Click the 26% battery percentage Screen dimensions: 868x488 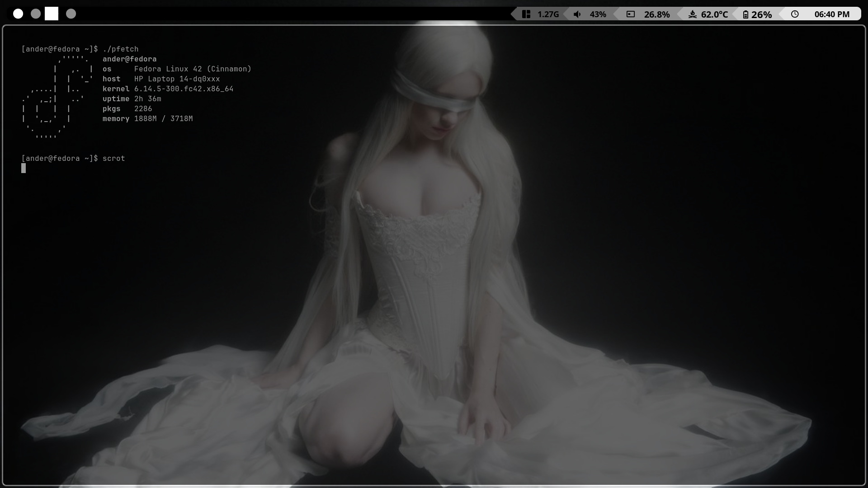point(761,14)
